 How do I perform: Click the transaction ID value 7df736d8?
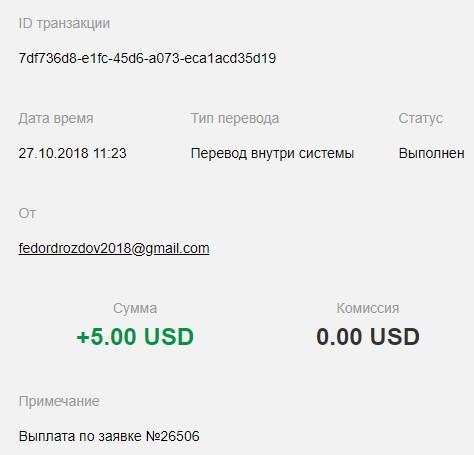click(147, 58)
